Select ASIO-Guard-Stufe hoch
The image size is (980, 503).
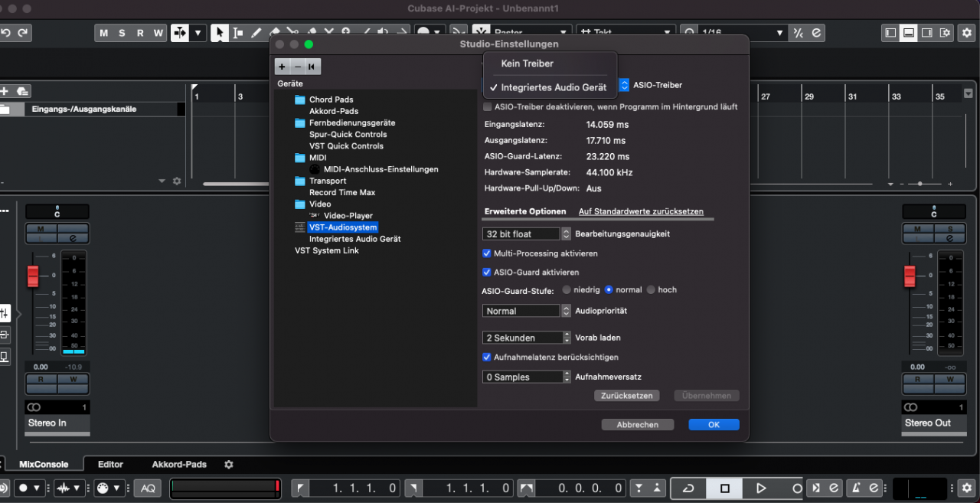tap(651, 289)
